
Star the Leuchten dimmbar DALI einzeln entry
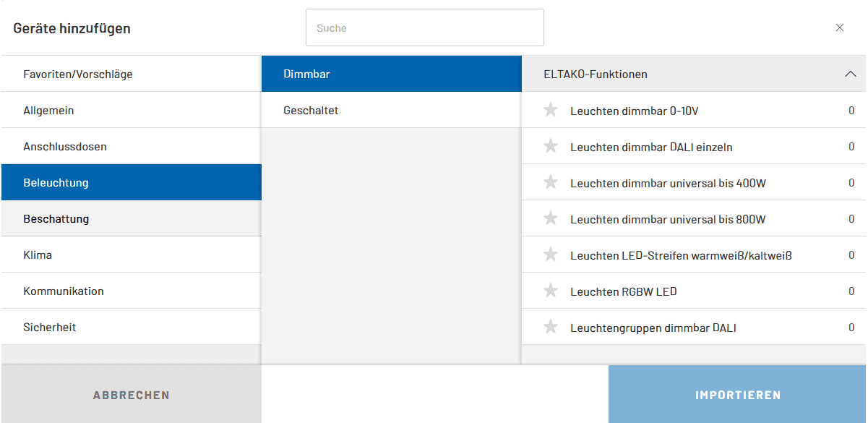(551, 147)
